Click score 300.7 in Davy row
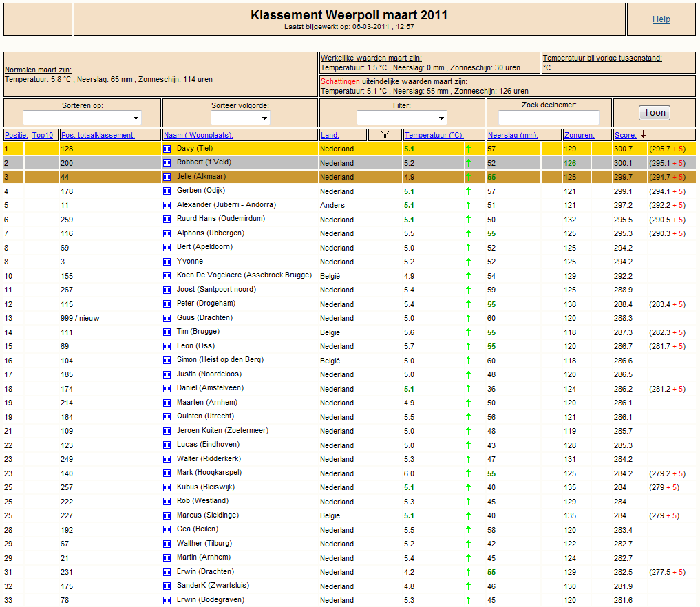The width and height of the screenshot is (700, 607). (623, 149)
